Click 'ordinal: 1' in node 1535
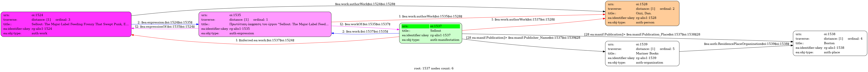The image size is (868, 72). coord(260,20)
